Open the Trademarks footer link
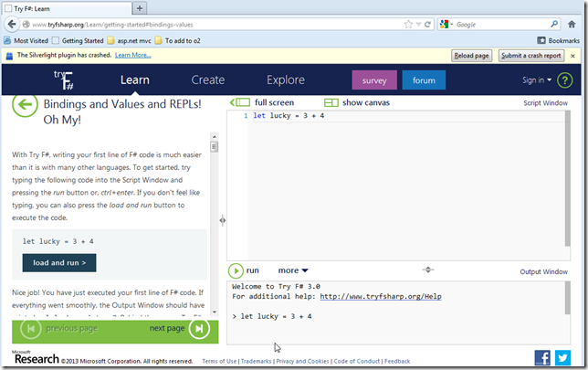Viewport: 588px width, 370px height. [x=257, y=361]
